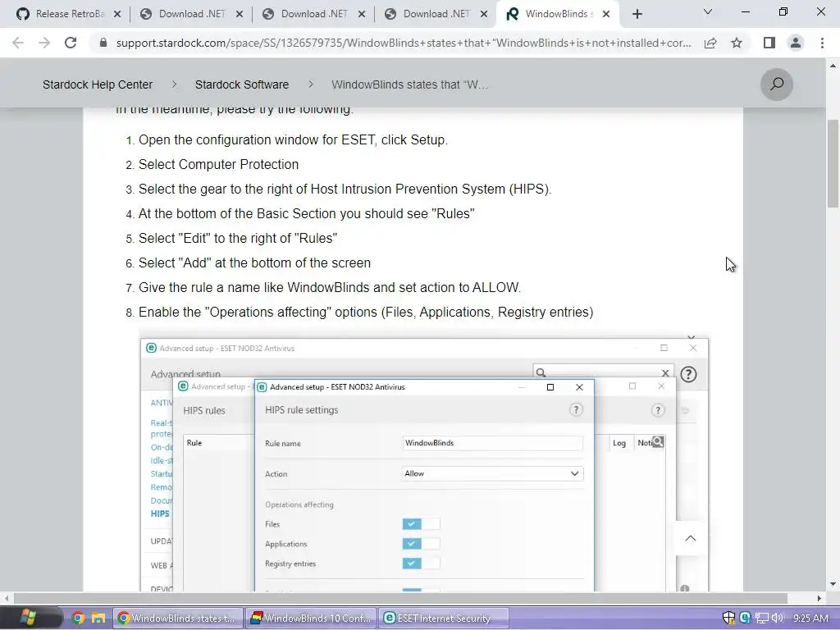
Task: Open the tab search chevron
Action: coord(708,11)
